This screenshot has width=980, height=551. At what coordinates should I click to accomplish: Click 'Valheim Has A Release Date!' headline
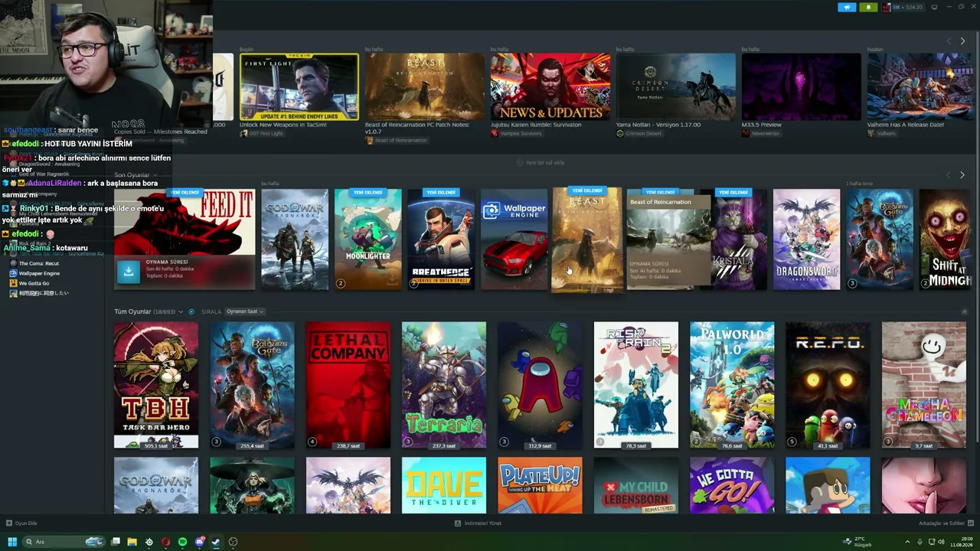click(905, 124)
